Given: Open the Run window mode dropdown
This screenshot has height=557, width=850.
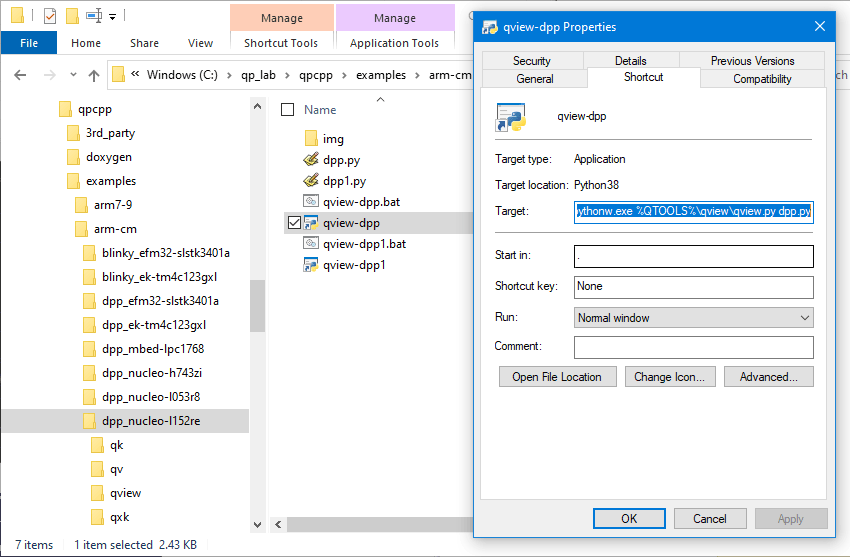Looking at the screenshot, I should click(x=693, y=318).
